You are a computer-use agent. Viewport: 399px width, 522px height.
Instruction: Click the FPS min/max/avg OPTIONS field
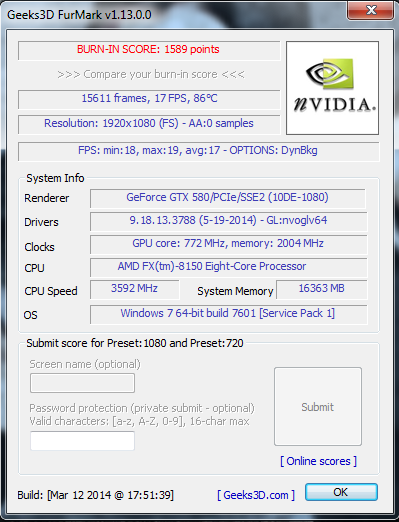tap(198, 151)
